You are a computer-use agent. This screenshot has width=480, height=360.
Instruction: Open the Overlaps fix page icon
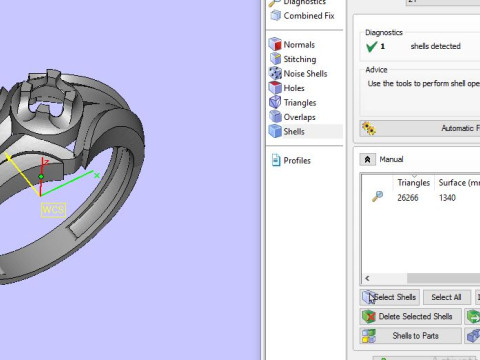point(275,117)
